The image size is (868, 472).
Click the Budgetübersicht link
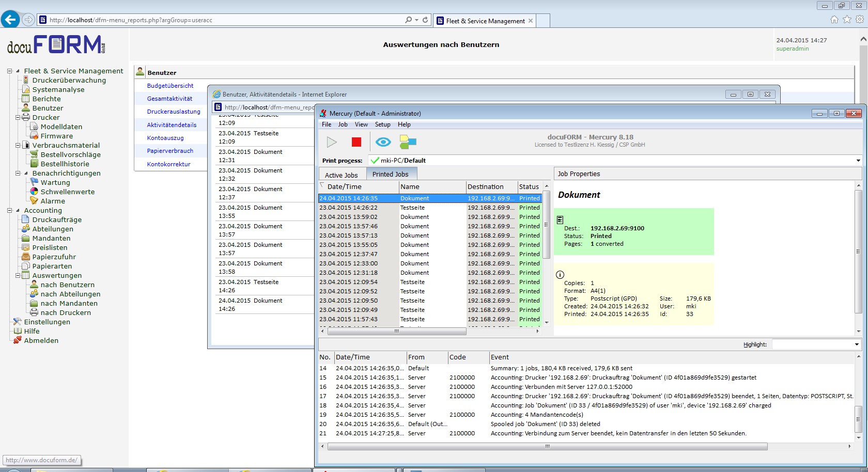(x=170, y=86)
